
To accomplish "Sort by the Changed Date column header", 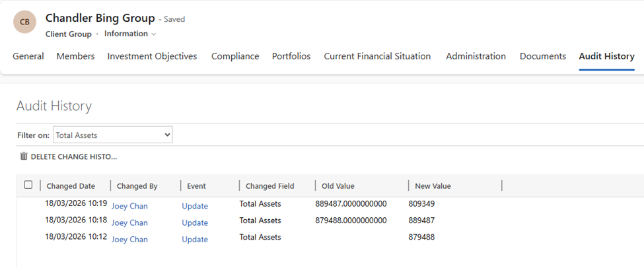I will pyautogui.click(x=71, y=186).
